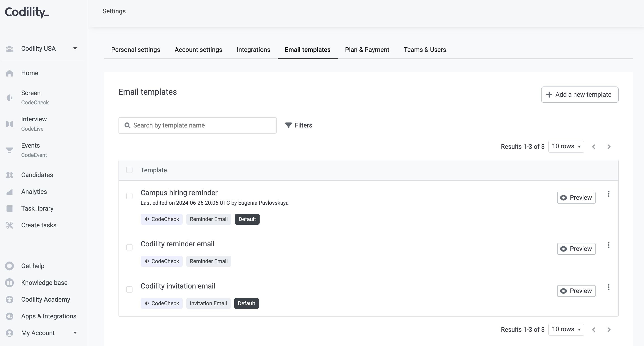This screenshot has width=644, height=346.
Task: Preview the Campus hiring reminder template
Action: tap(576, 198)
